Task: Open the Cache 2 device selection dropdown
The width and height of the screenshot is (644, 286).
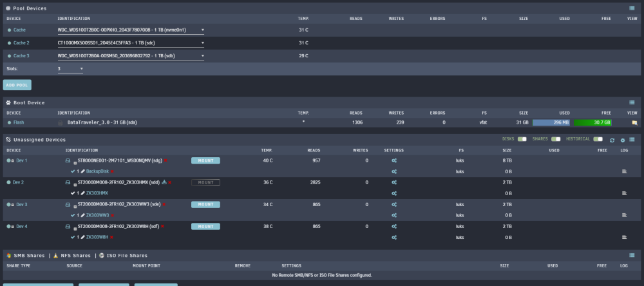Action: (131, 43)
